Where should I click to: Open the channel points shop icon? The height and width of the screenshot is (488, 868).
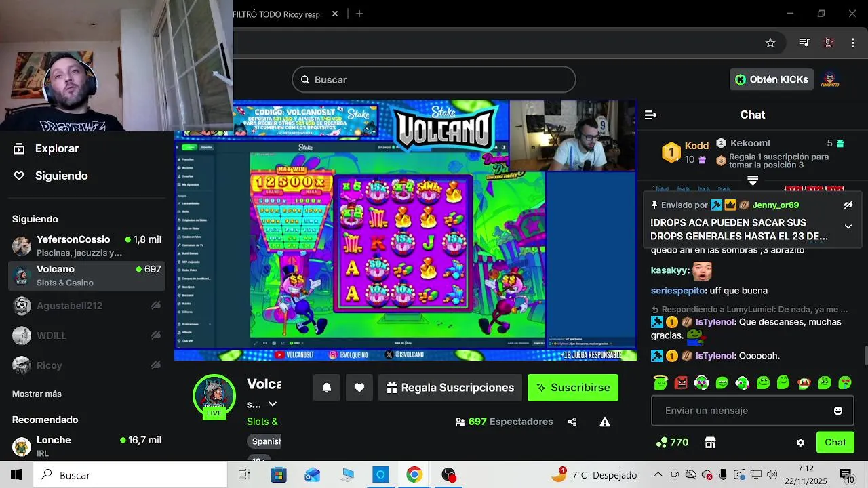pyautogui.click(x=710, y=443)
